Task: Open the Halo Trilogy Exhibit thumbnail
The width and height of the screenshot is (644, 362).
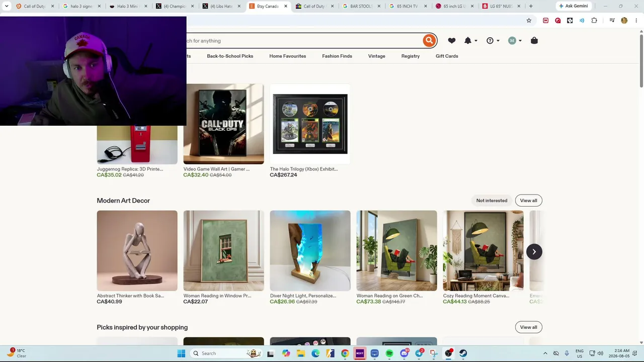Action: click(310, 124)
